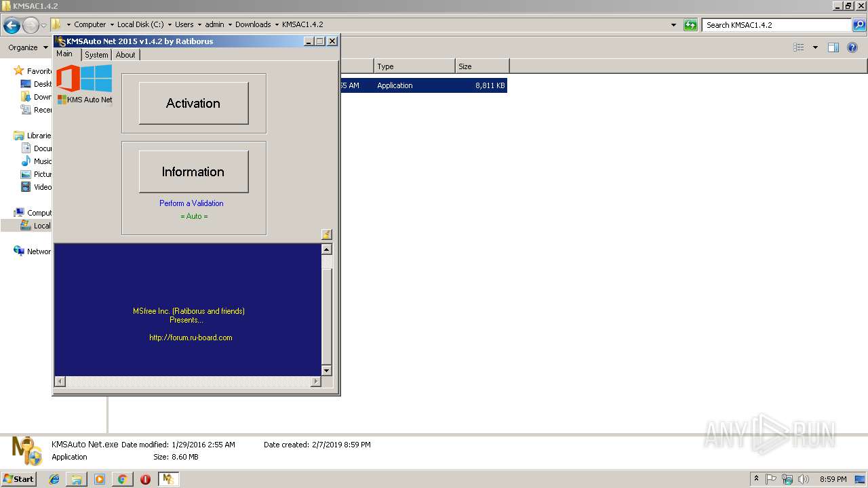Image resolution: width=868 pixels, height=488 pixels.
Task: Click the Downloads breadcrumb segment
Action: coord(253,24)
